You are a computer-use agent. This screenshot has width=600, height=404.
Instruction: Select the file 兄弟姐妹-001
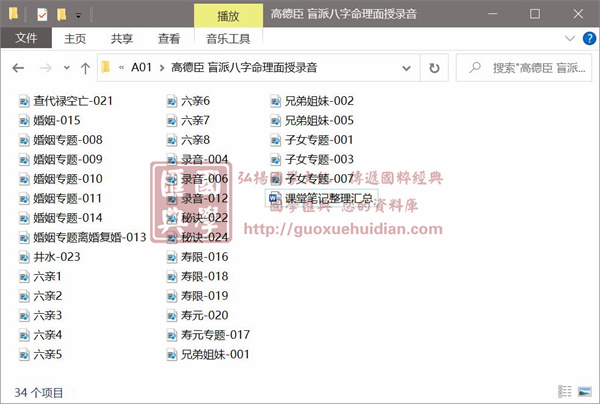tap(208, 355)
